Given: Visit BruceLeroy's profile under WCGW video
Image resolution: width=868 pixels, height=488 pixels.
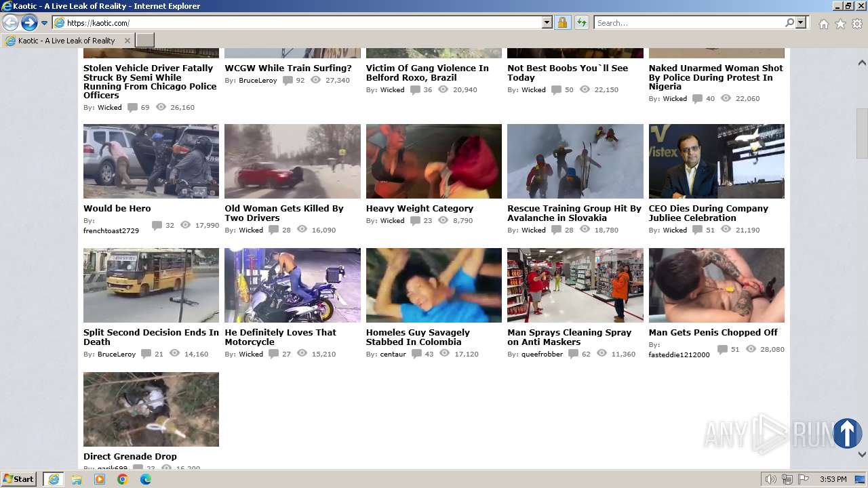Looking at the screenshot, I should click(x=258, y=81).
